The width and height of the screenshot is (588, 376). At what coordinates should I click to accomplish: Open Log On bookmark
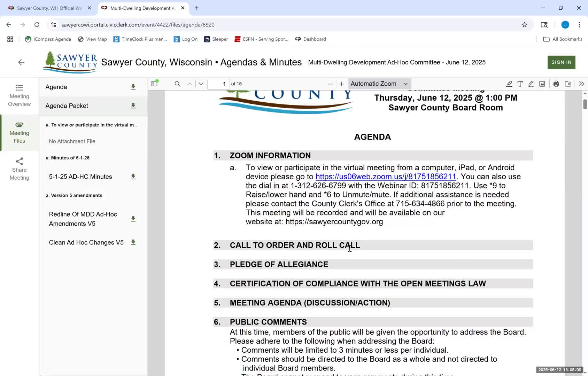(186, 39)
